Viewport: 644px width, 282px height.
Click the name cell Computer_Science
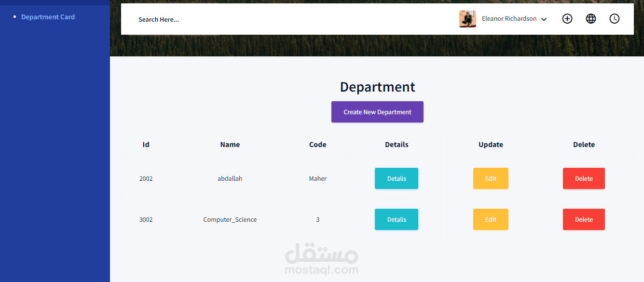[230, 220]
